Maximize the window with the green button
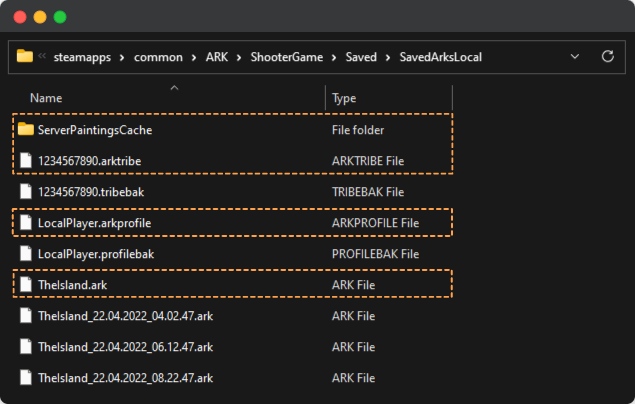Screen dimensions: 635x404 (60, 17)
